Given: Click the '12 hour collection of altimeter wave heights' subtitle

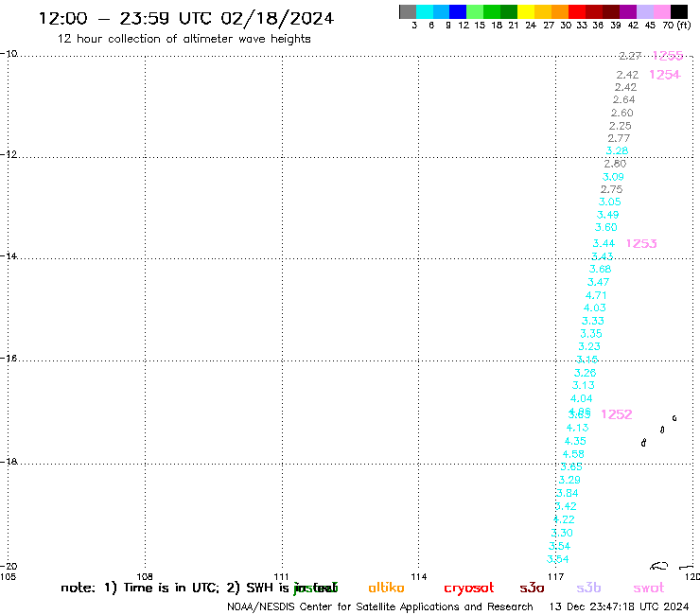Looking at the screenshot, I should 184,39.
